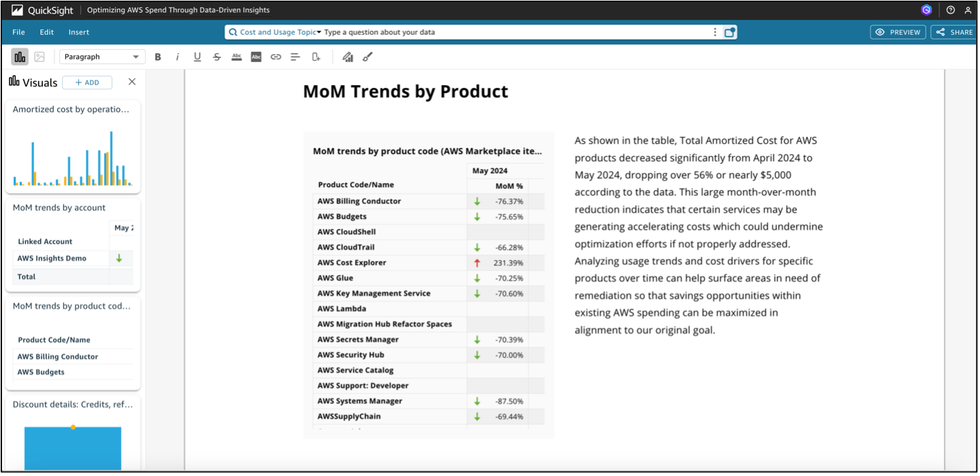Click the MoM Trends by Product heading
Image resolution: width=980 pixels, height=476 pixels.
click(x=405, y=91)
